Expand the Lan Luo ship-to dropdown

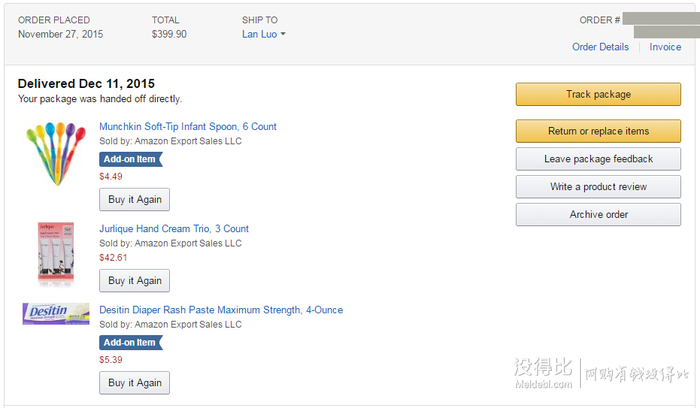point(283,34)
